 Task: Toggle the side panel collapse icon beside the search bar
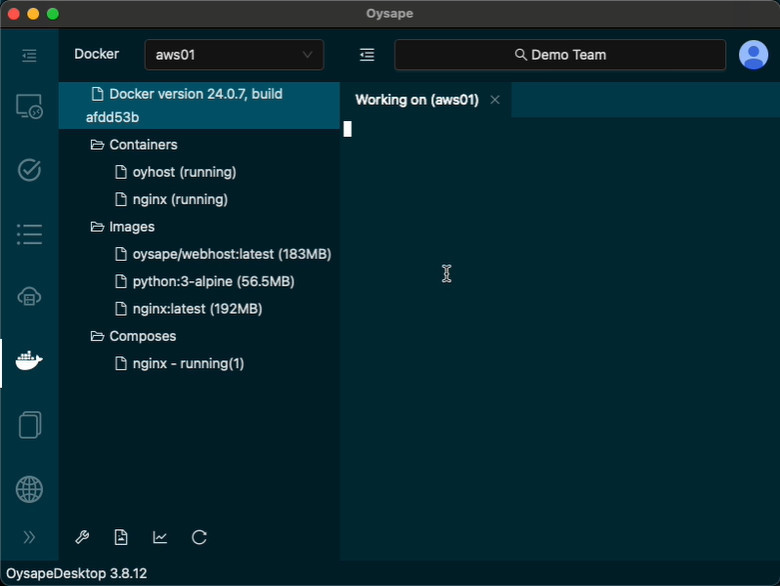367,55
